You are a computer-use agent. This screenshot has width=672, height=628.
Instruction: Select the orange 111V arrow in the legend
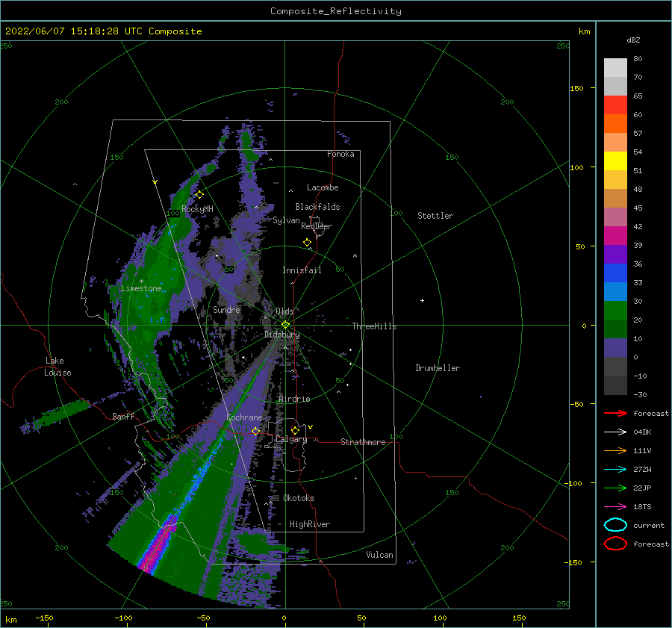tap(615, 450)
